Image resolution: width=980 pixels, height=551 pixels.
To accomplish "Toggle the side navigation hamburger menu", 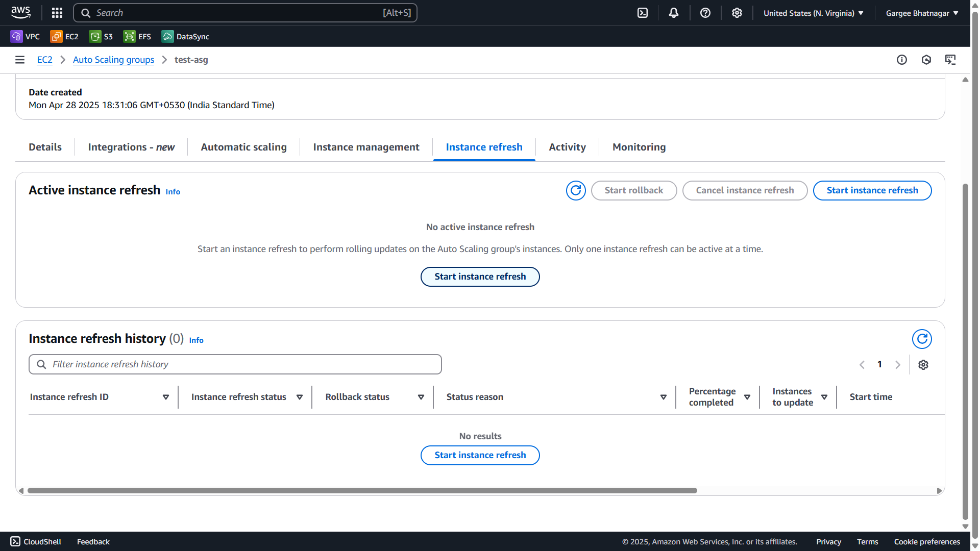I will coord(20,60).
